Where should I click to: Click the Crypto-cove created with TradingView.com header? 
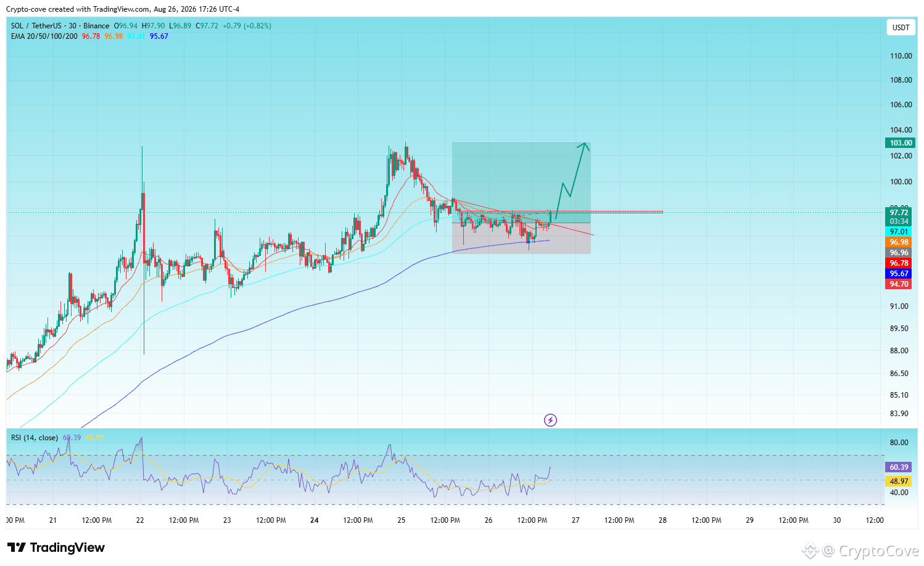point(123,9)
